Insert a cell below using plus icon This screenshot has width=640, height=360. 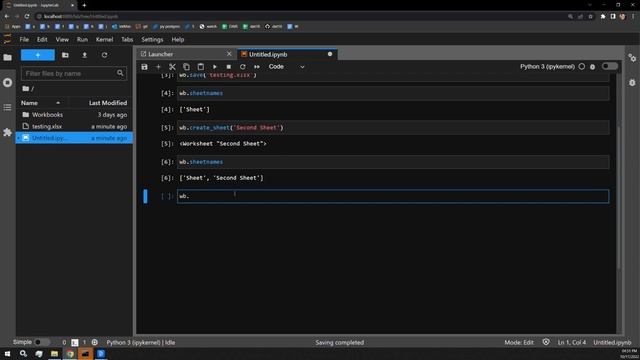point(158,67)
